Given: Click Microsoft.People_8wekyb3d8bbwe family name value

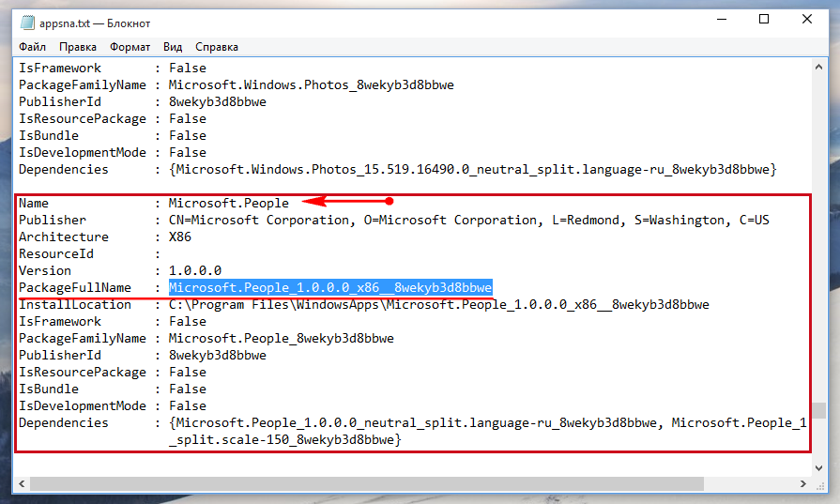Looking at the screenshot, I should click(x=282, y=339).
